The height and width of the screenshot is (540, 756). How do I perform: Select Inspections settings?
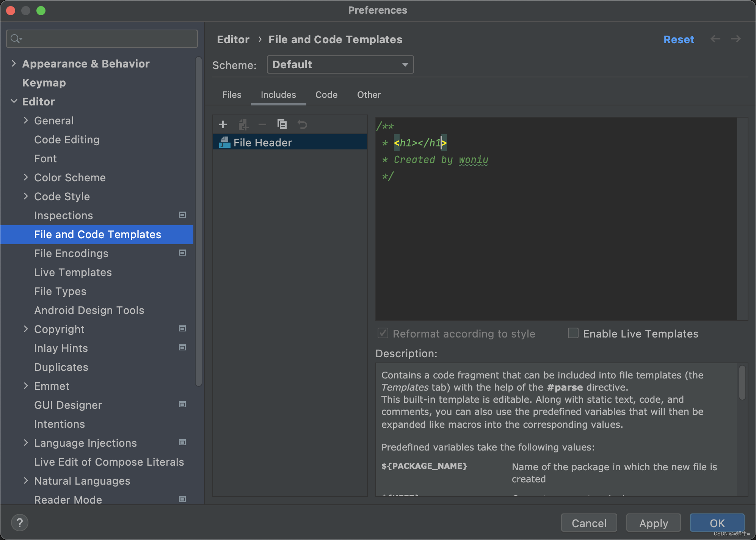pyautogui.click(x=63, y=215)
